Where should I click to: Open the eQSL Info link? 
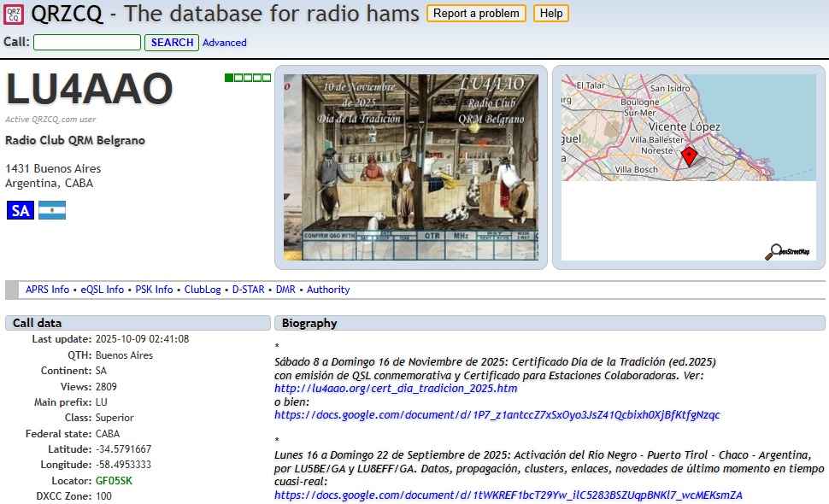point(103,290)
